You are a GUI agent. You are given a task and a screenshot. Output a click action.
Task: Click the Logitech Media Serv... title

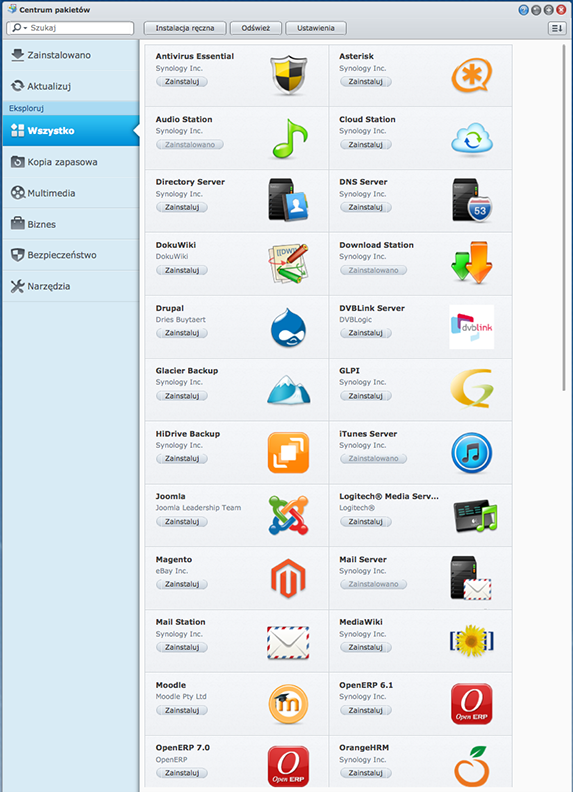389,497
